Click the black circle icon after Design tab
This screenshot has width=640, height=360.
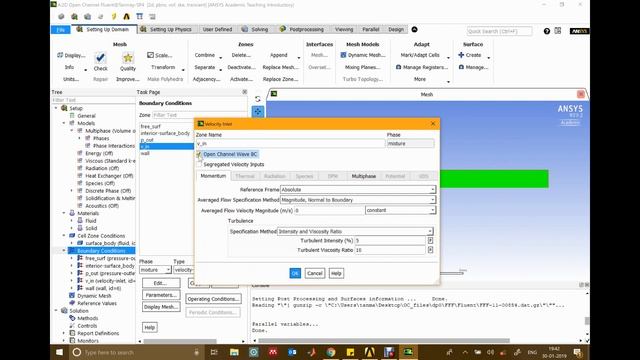(x=414, y=29)
